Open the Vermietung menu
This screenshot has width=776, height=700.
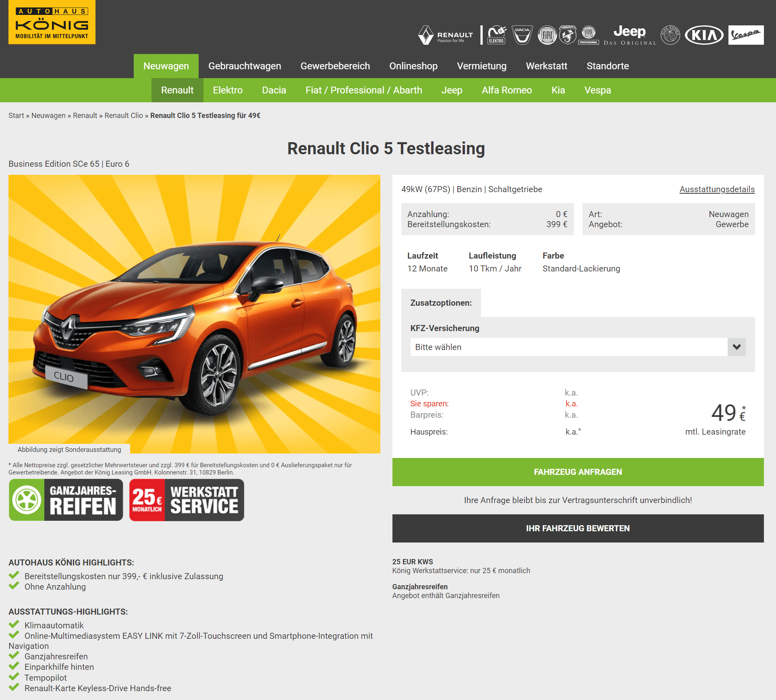click(481, 66)
